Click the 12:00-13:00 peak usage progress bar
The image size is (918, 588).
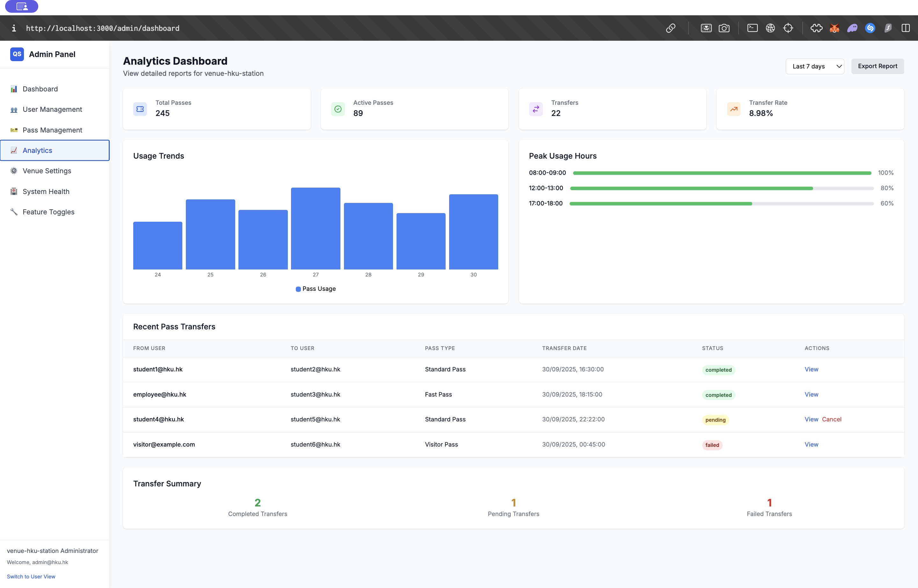721,188
